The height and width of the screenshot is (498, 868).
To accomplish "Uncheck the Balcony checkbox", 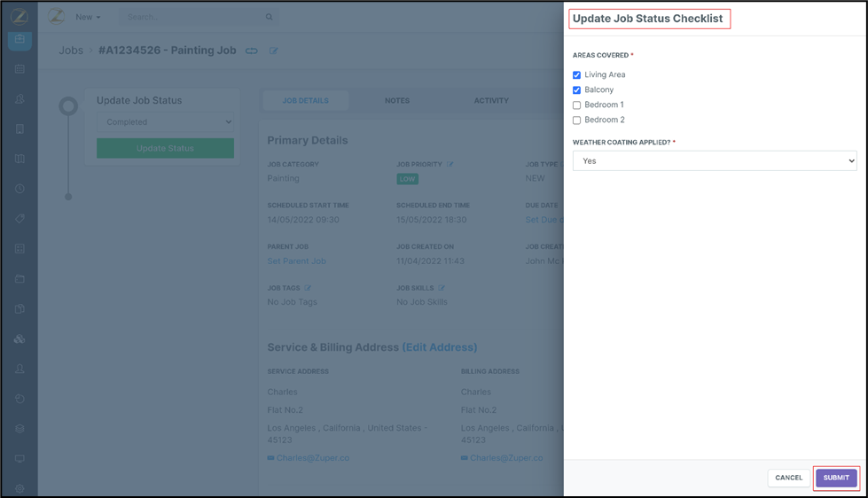I will pos(577,90).
